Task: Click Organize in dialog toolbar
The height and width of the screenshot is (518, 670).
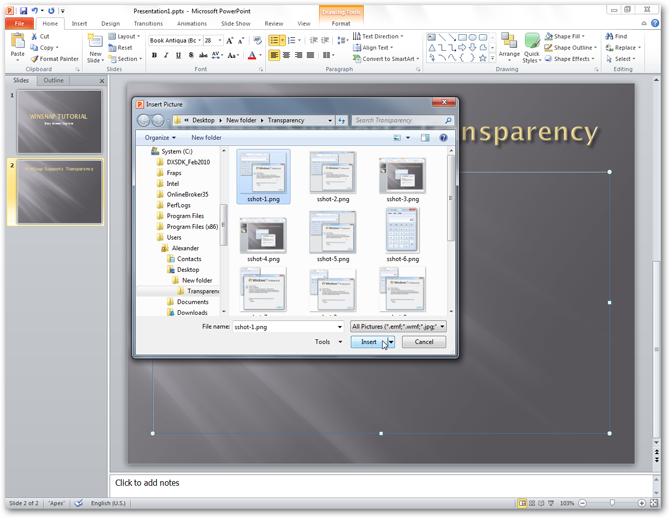Action: 160,138
